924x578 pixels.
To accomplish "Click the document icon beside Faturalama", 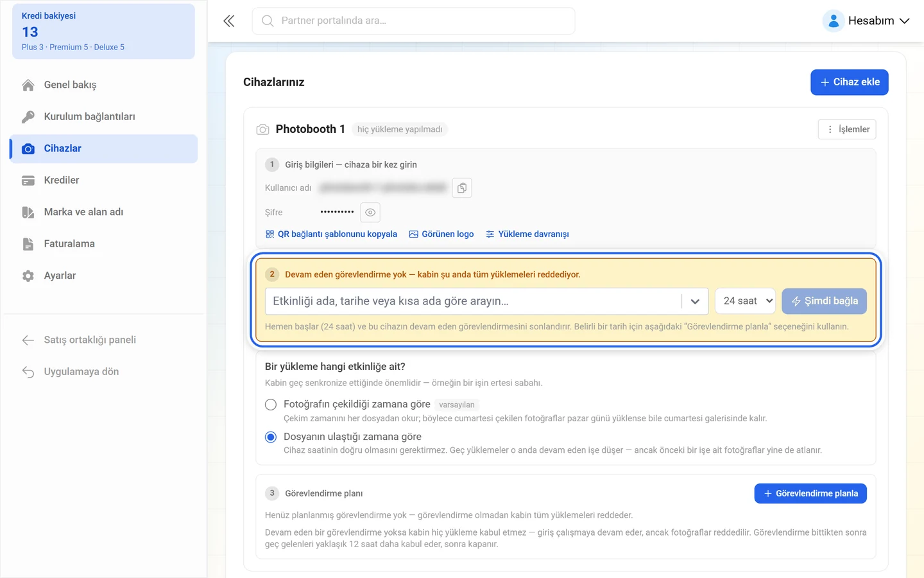I will [28, 244].
